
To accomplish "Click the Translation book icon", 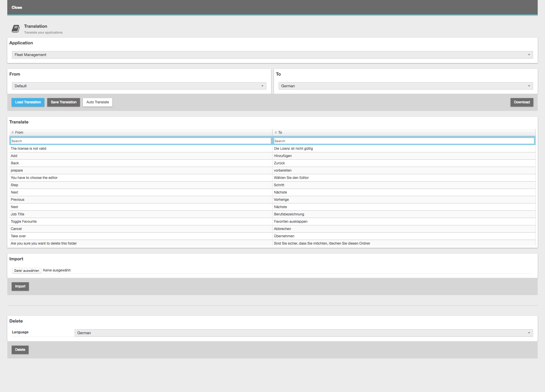I will click(16, 29).
